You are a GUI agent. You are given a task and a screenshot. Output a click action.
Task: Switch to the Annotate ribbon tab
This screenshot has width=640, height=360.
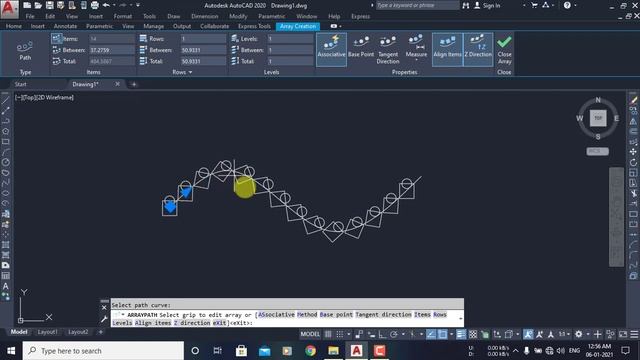pyautogui.click(x=65, y=26)
